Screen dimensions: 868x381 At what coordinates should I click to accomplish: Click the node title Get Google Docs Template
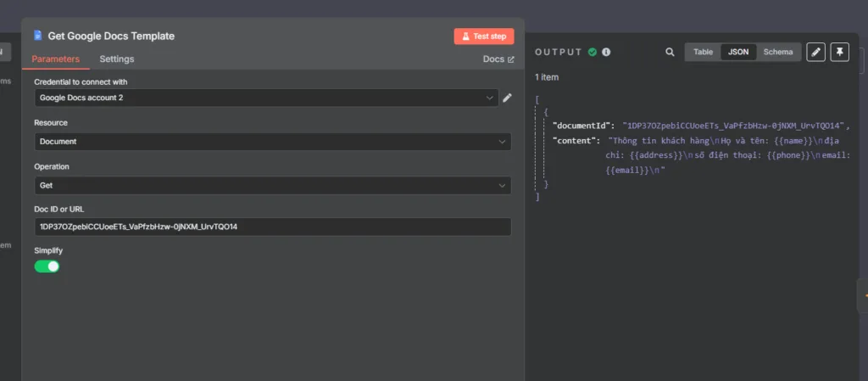[111, 36]
